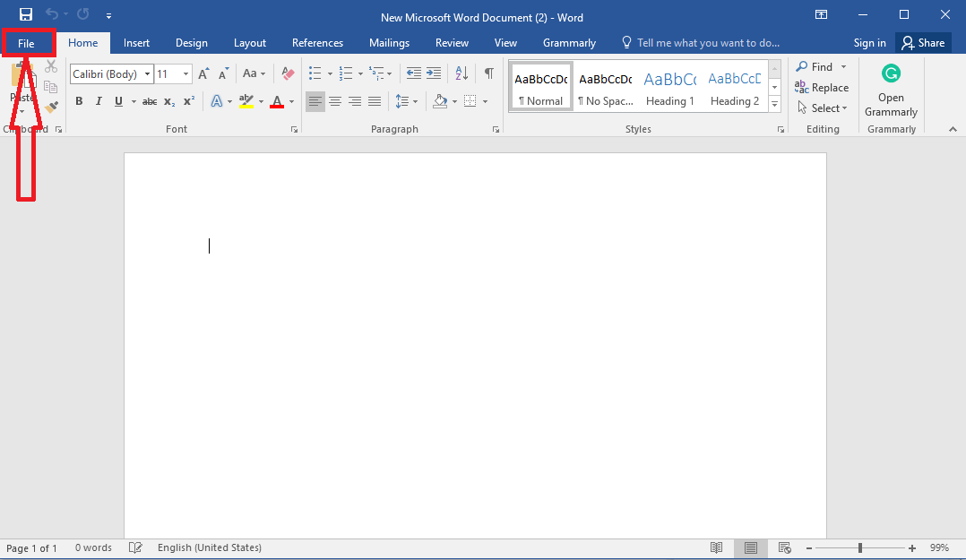966x560 pixels.
Task: Click the Tell me what you want to do box
Action: [701, 42]
